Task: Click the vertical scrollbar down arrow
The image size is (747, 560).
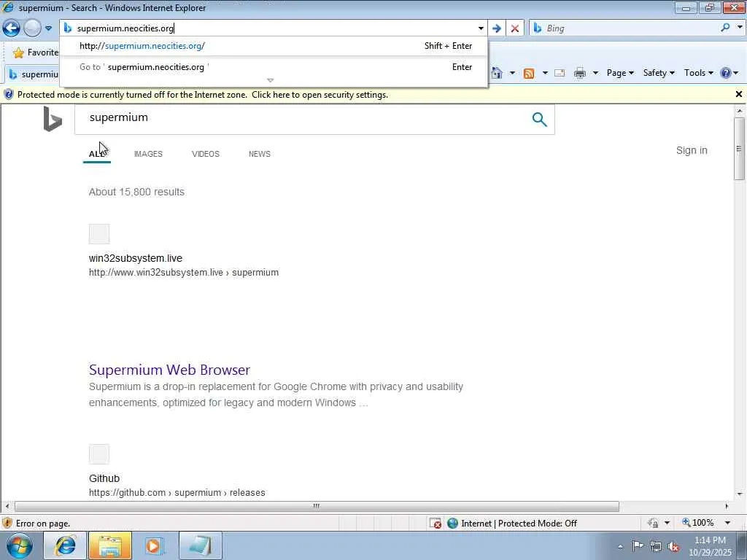Action: click(x=739, y=494)
